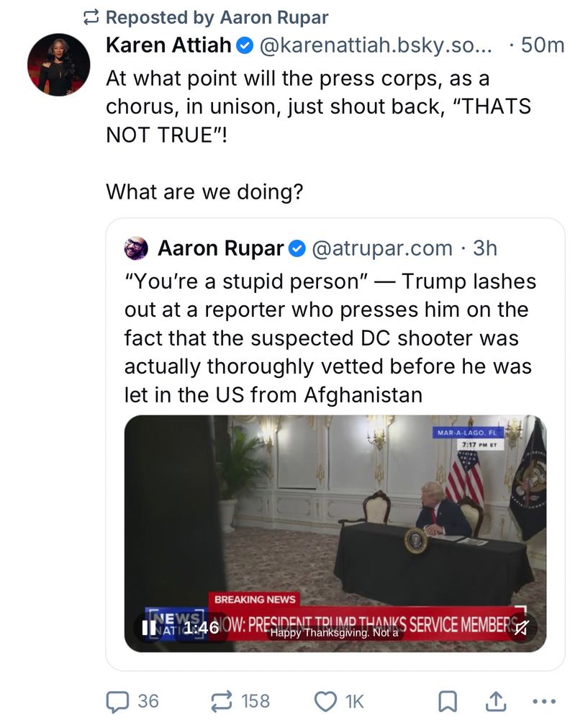This screenshot has width=588, height=720.
Task: Open the quoted post text
Action: pos(330,338)
